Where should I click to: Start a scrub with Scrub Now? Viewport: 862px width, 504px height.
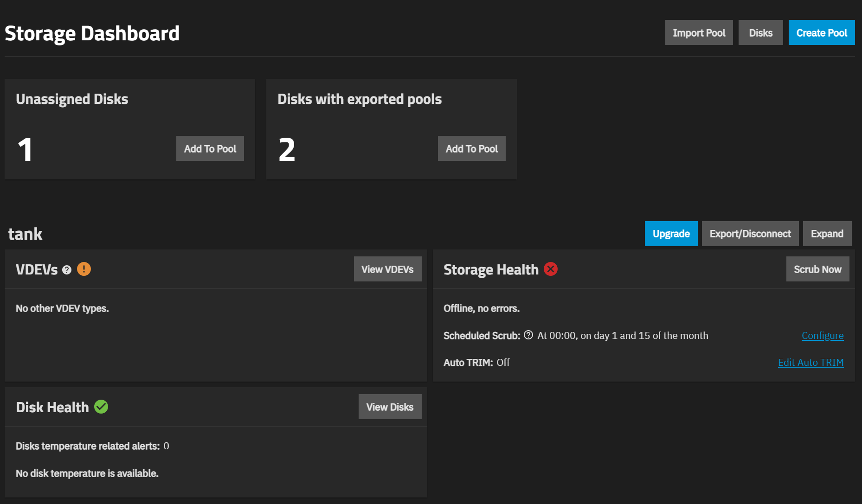(x=817, y=269)
